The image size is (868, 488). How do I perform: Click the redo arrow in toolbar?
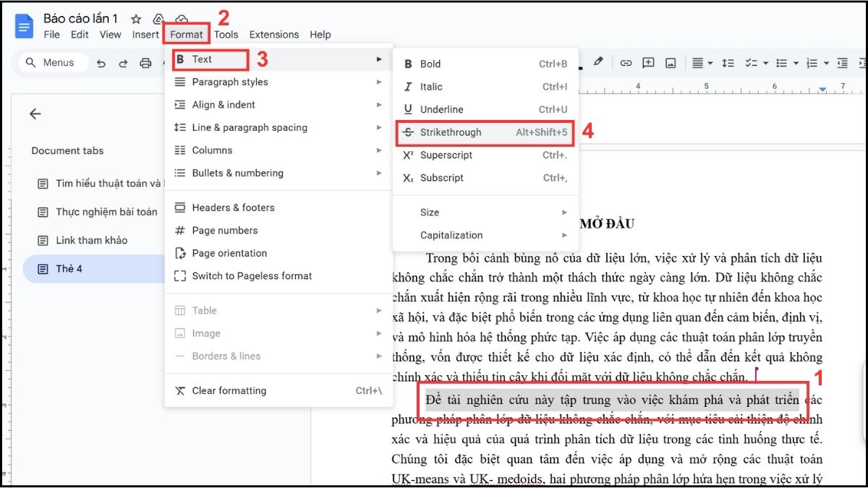pyautogui.click(x=123, y=63)
